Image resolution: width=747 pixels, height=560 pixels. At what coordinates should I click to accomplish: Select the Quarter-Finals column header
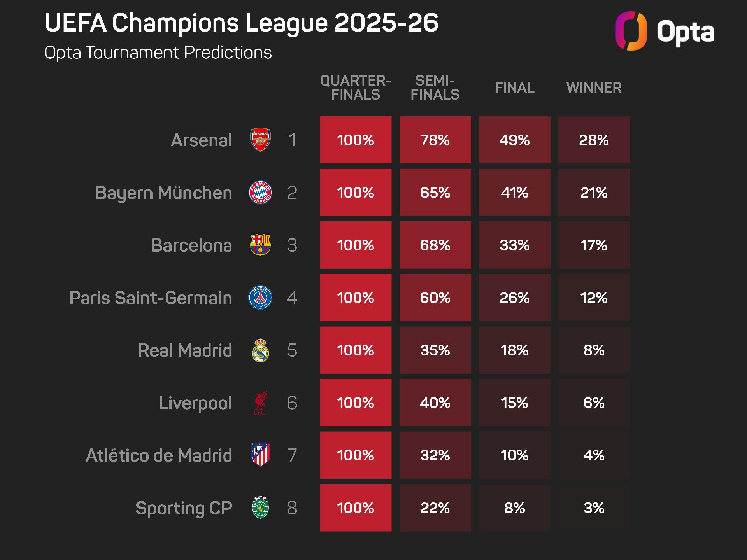click(356, 87)
